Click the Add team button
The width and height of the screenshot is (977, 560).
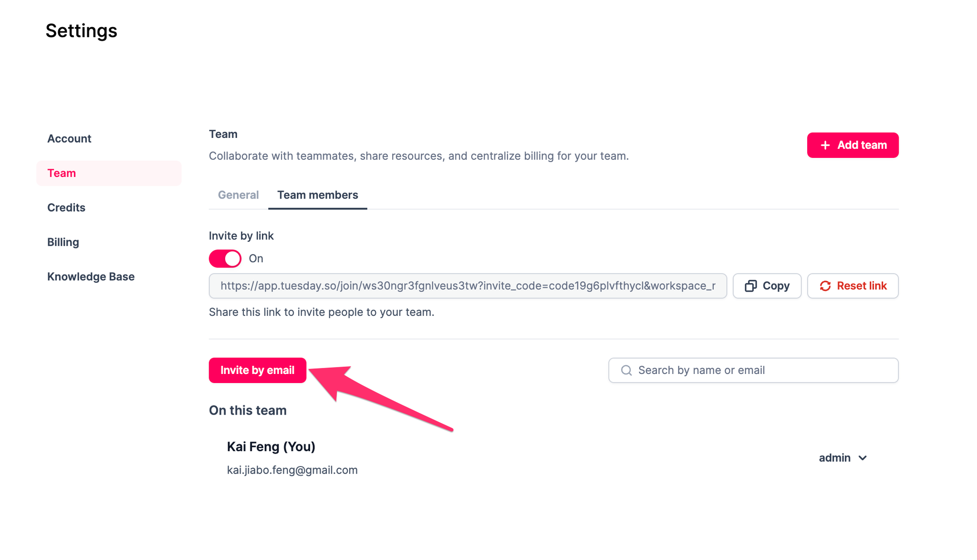[853, 145]
